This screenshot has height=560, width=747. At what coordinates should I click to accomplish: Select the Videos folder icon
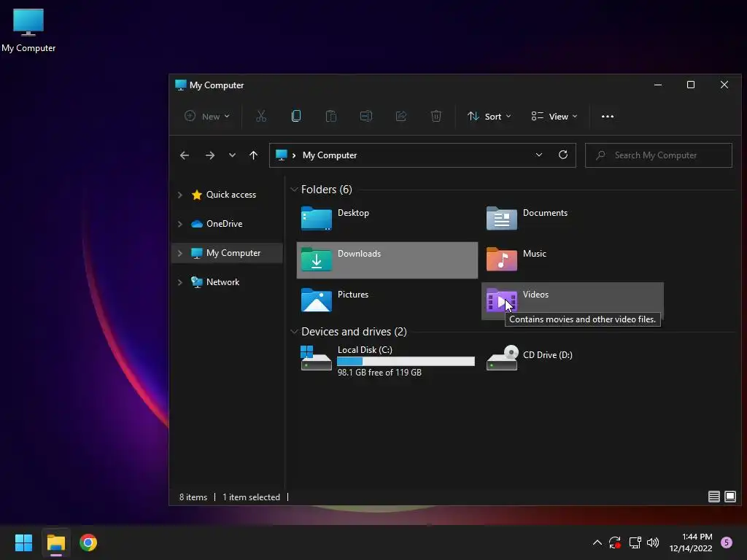(x=502, y=300)
